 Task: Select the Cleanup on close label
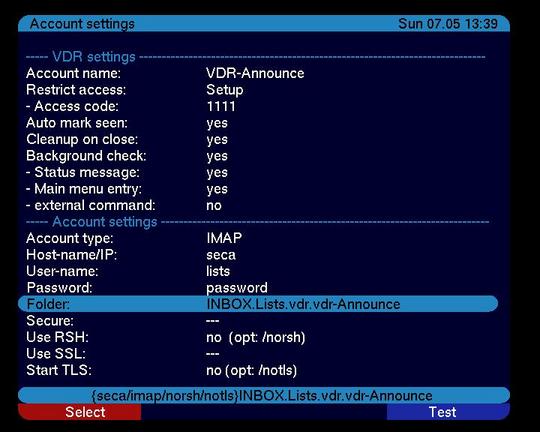[x=82, y=140]
